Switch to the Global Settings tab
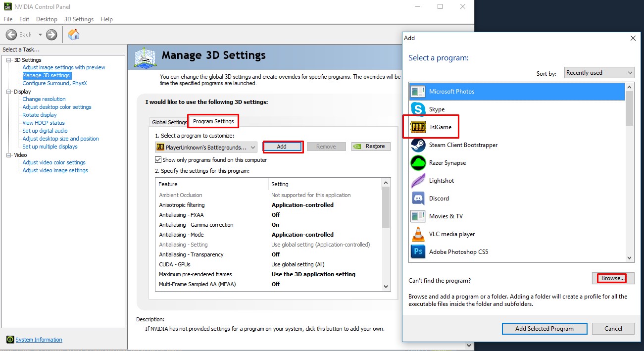The width and height of the screenshot is (644, 351). pos(170,122)
